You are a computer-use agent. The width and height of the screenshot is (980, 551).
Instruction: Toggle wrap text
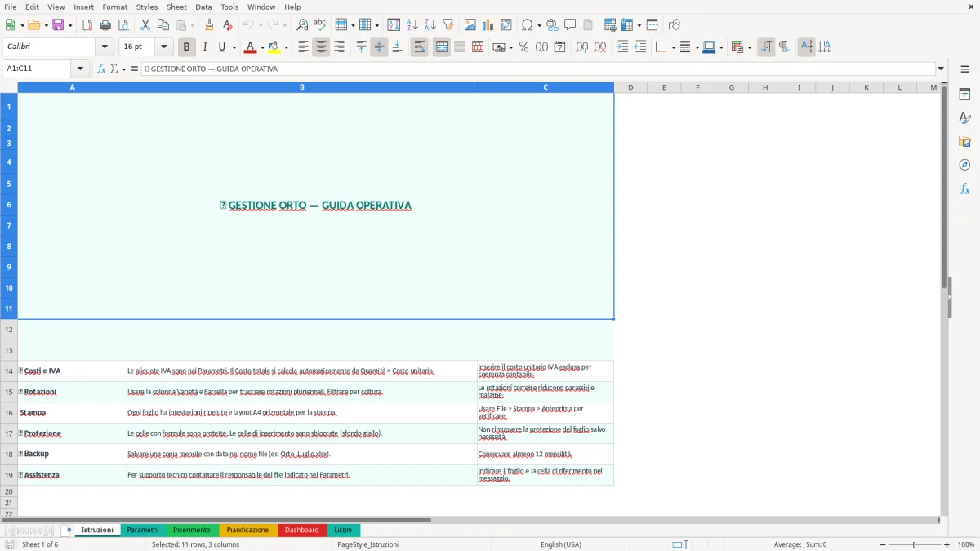[420, 47]
